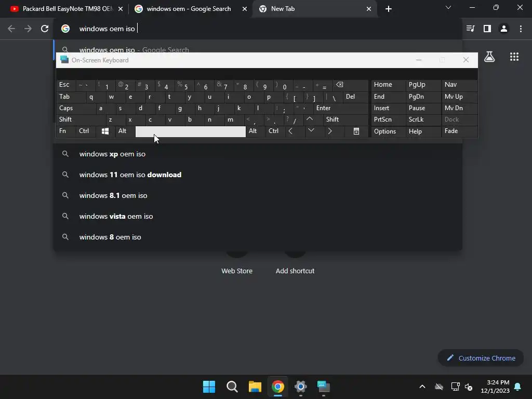Click Help on the On-Screen Keyboard

(x=423, y=131)
